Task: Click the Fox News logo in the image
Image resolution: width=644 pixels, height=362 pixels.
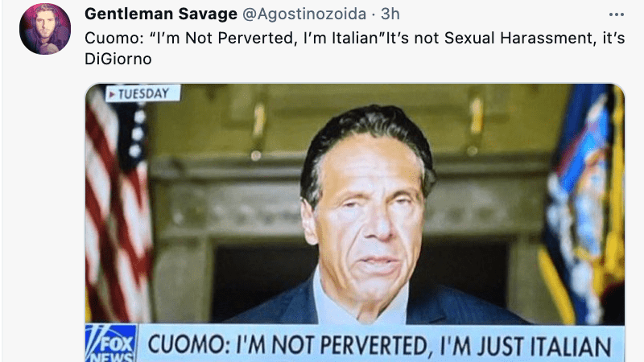Action: click(x=111, y=343)
